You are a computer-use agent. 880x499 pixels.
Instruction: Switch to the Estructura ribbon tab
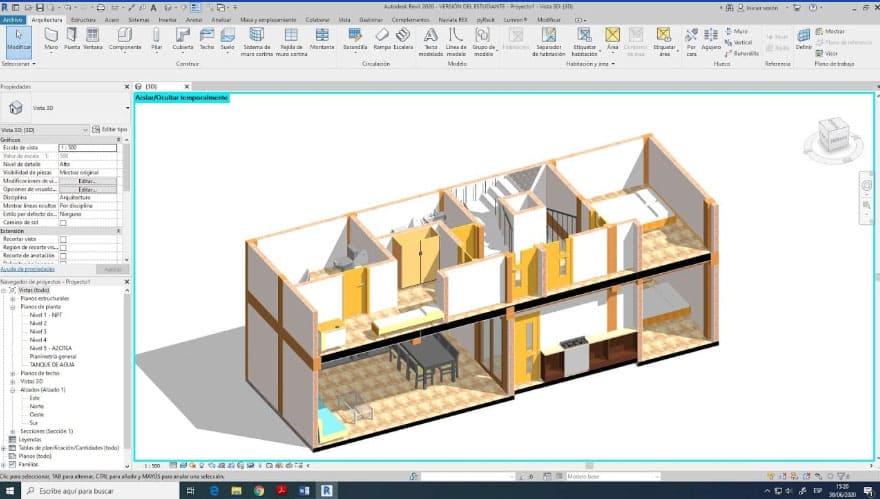click(84, 19)
